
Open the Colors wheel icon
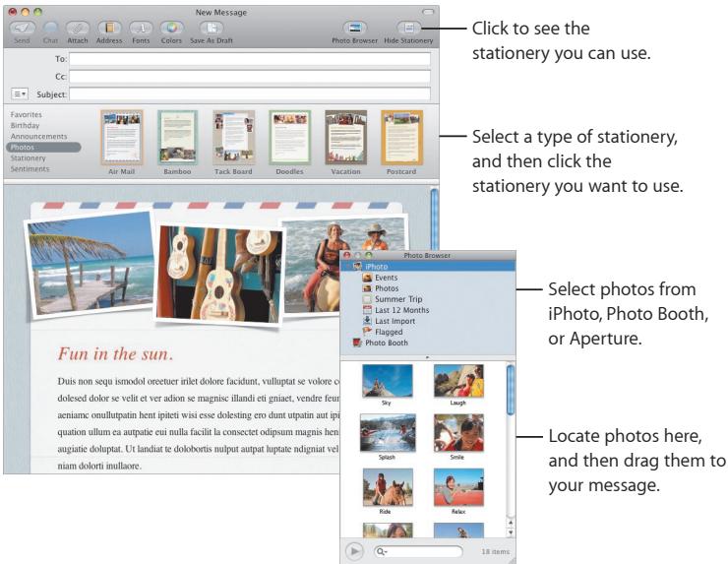(x=171, y=29)
